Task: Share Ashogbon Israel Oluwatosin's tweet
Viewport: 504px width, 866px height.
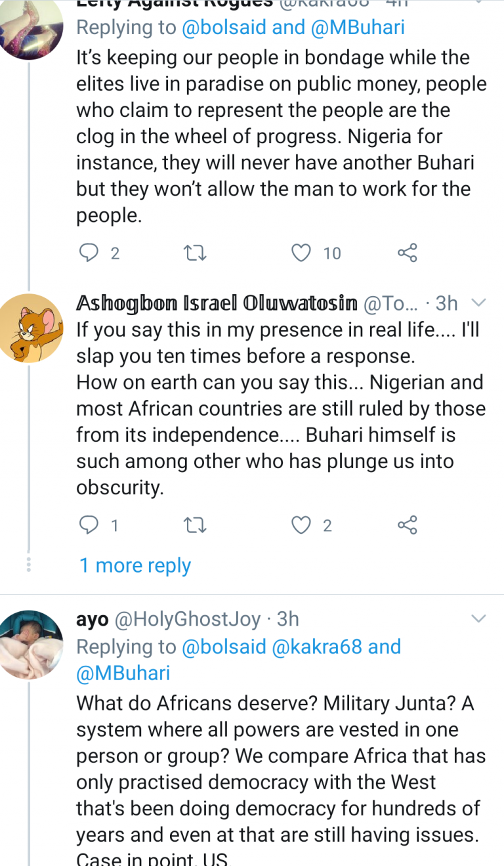Action: tap(408, 525)
